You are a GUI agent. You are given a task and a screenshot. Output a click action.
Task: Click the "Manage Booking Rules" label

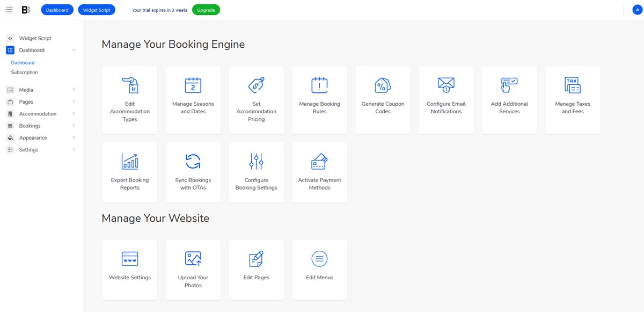pyautogui.click(x=320, y=107)
